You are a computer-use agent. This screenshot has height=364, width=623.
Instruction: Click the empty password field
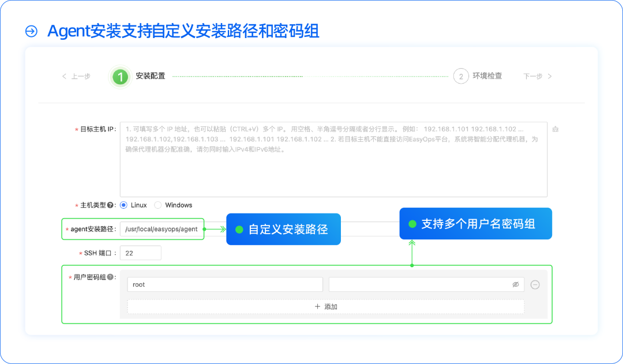tap(426, 284)
